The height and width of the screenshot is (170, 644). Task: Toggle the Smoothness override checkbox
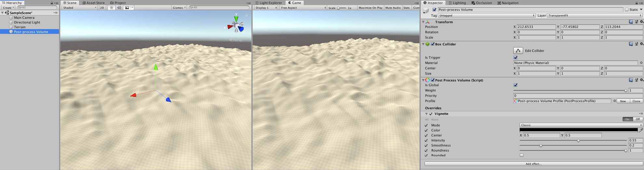click(x=426, y=146)
